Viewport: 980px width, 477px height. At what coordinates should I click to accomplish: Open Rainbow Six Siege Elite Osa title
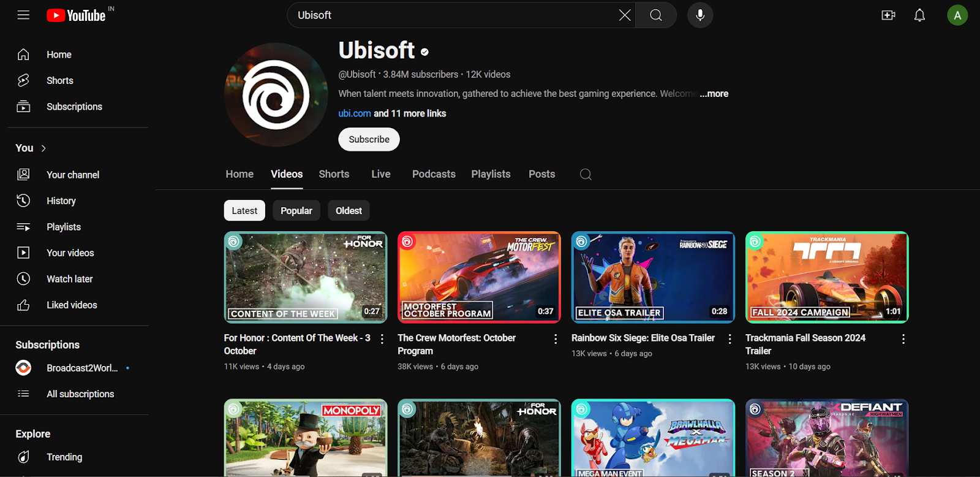coord(643,338)
